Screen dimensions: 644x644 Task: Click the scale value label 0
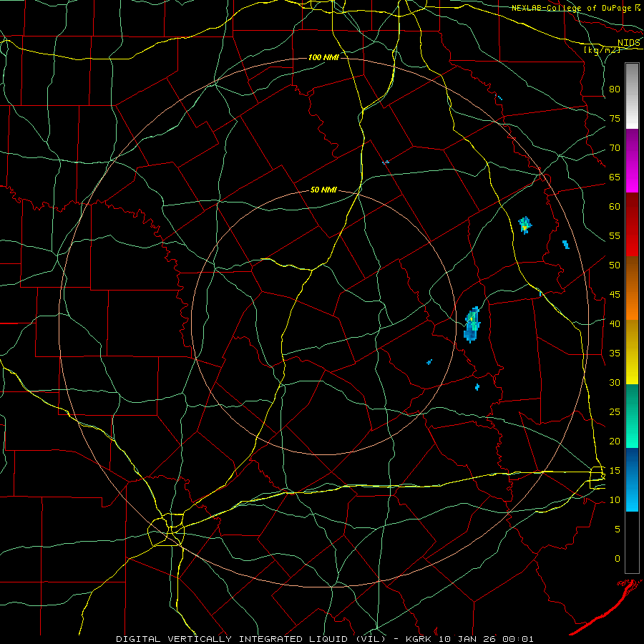tap(618, 559)
